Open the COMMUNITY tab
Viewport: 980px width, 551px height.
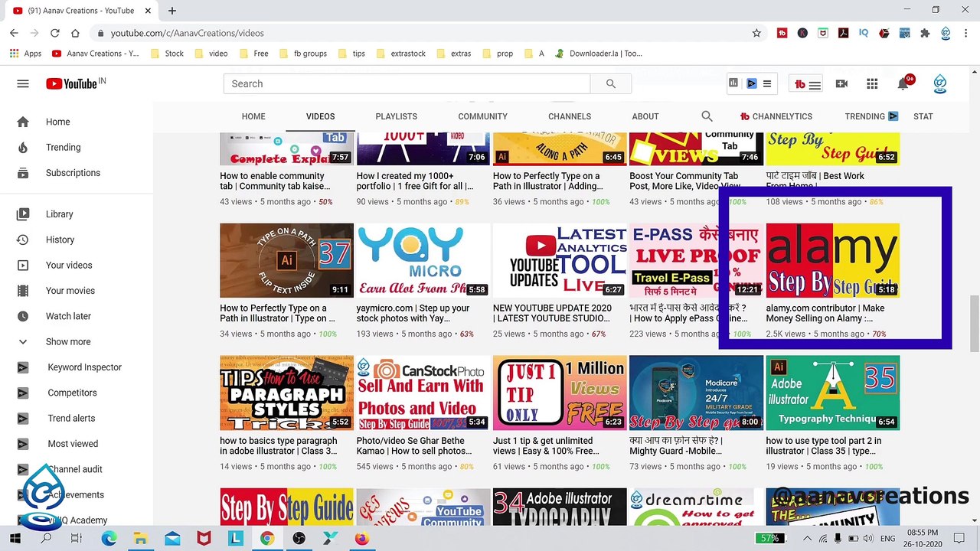point(482,116)
